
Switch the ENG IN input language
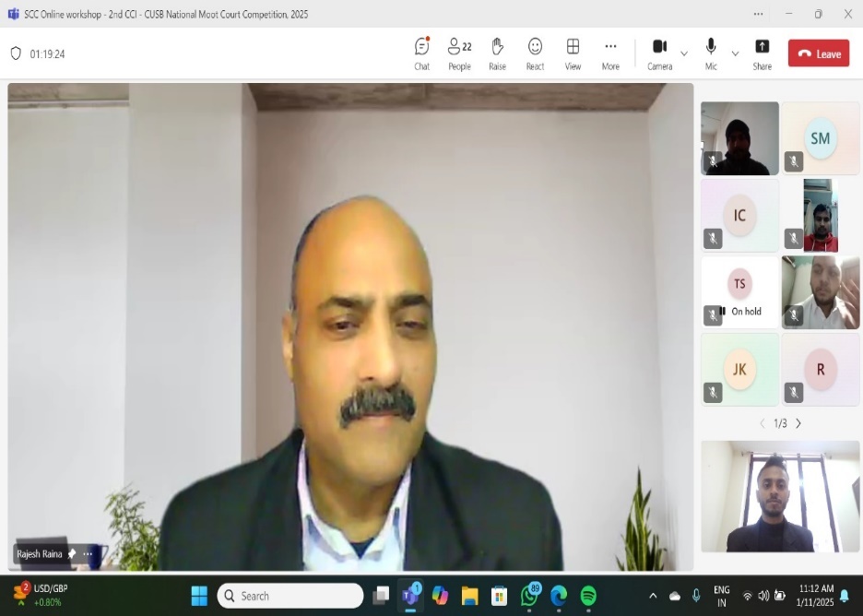pyautogui.click(x=722, y=596)
